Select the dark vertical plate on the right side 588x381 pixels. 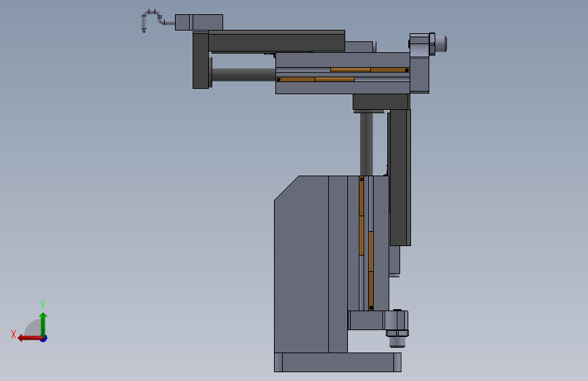coord(400,178)
